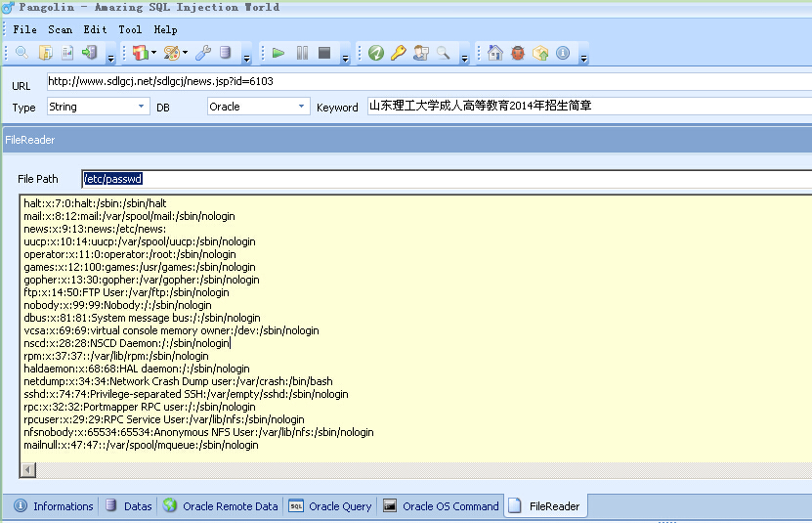Image resolution: width=812 pixels, height=523 pixels.
Task: Start the scan with the green play button
Action: click(x=278, y=53)
